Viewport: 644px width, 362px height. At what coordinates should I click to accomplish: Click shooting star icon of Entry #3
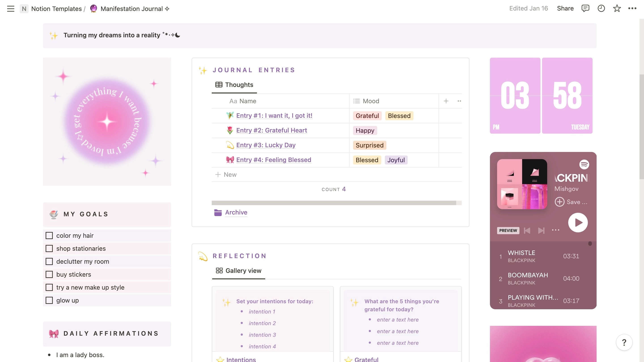coord(230,145)
